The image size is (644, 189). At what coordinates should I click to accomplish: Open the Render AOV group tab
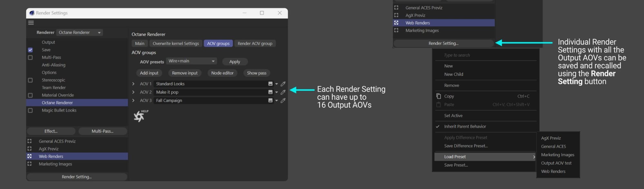[255, 44]
